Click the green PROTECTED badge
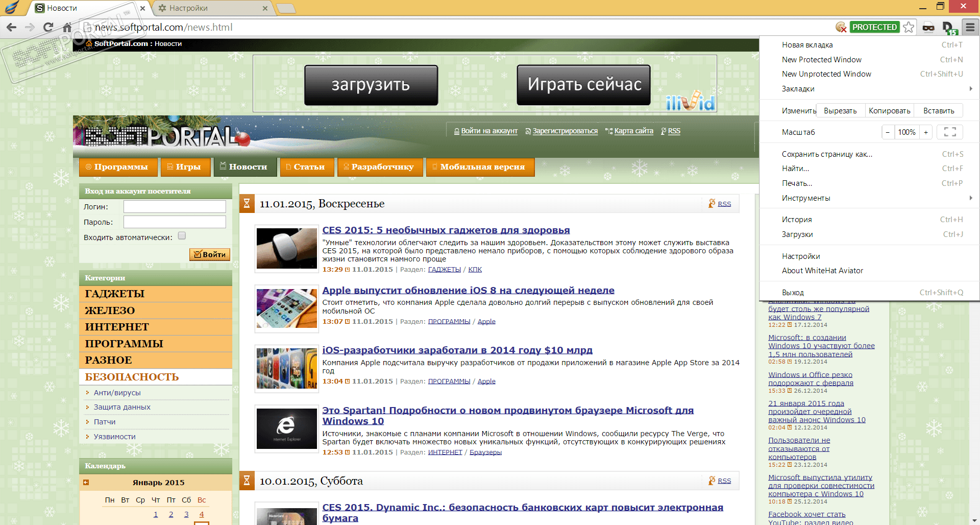Screen dimensions: 980x525 pyautogui.click(x=874, y=27)
